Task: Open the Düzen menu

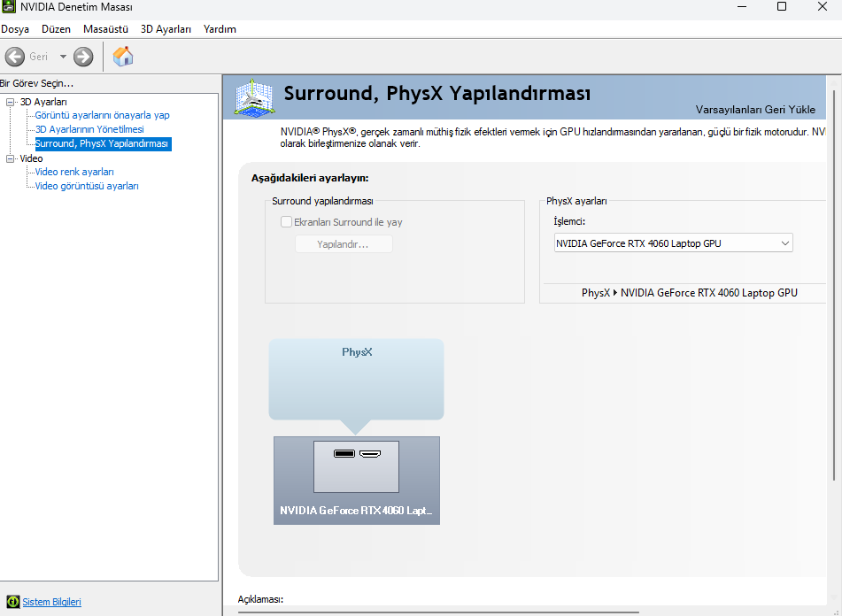Action: [x=57, y=29]
